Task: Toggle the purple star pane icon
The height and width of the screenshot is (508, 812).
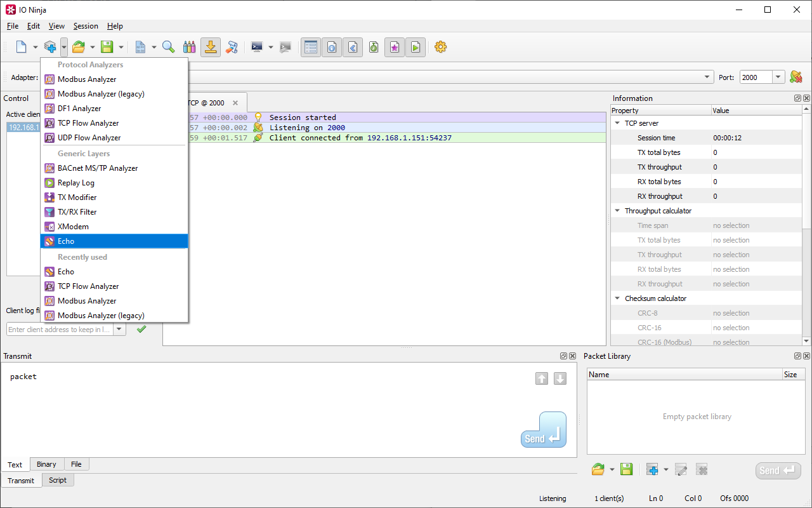Action: pyautogui.click(x=395, y=47)
